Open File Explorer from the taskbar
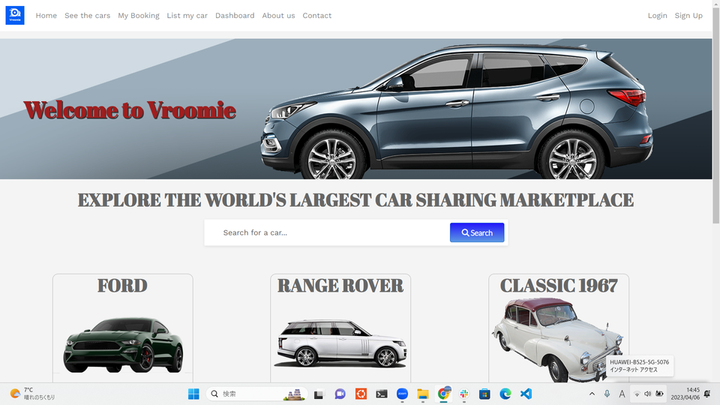720x405 pixels. (423, 394)
